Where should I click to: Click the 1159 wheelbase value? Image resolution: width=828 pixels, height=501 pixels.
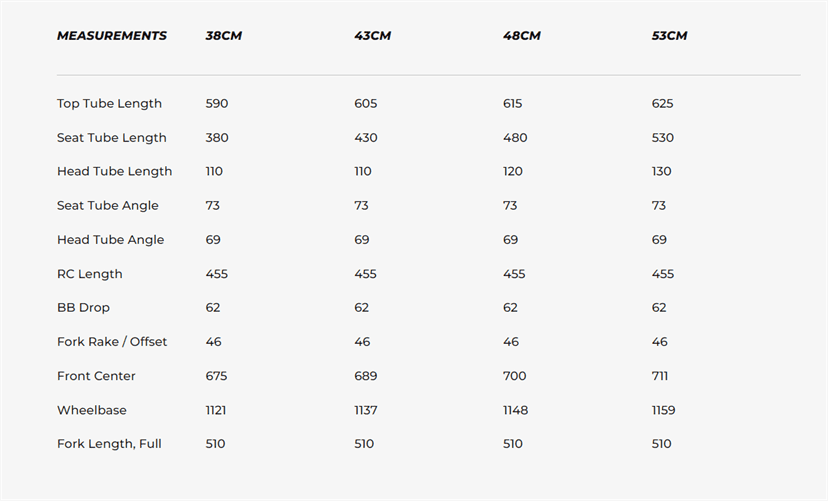point(663,410)
